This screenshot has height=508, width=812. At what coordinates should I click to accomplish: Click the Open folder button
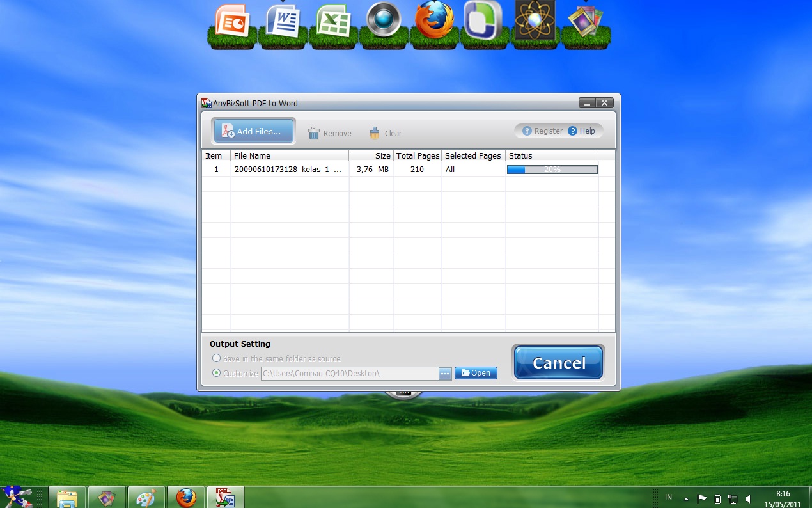[476, 373]
